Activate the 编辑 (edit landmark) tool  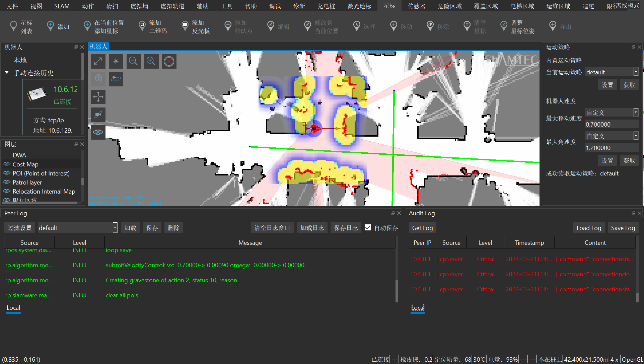click(279, 26)
